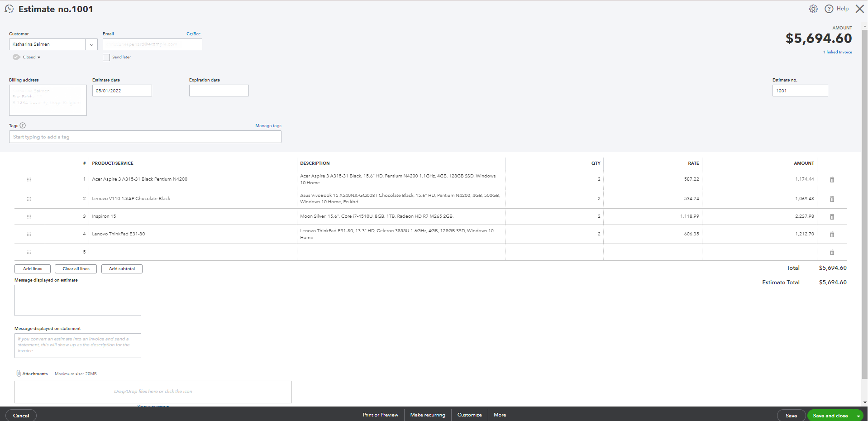This screenshot has width=868, height=421.
Task: Grab the drag handle of line 3
Action: 29,217
